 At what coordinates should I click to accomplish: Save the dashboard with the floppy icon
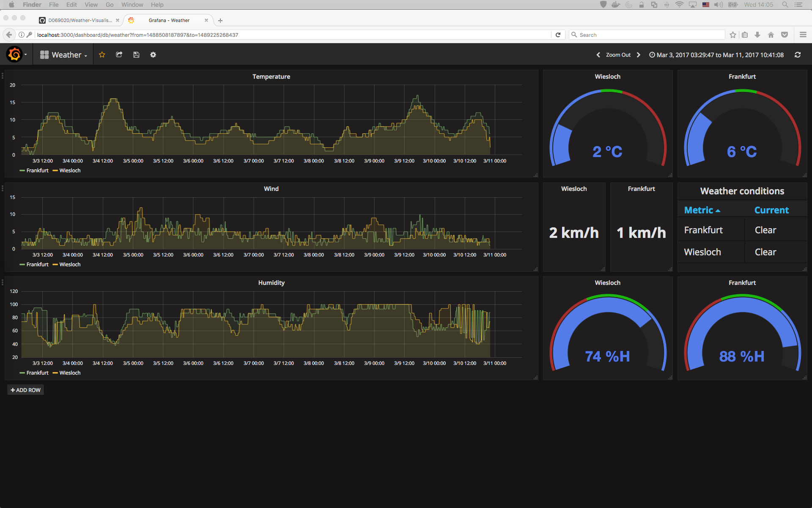136,55
